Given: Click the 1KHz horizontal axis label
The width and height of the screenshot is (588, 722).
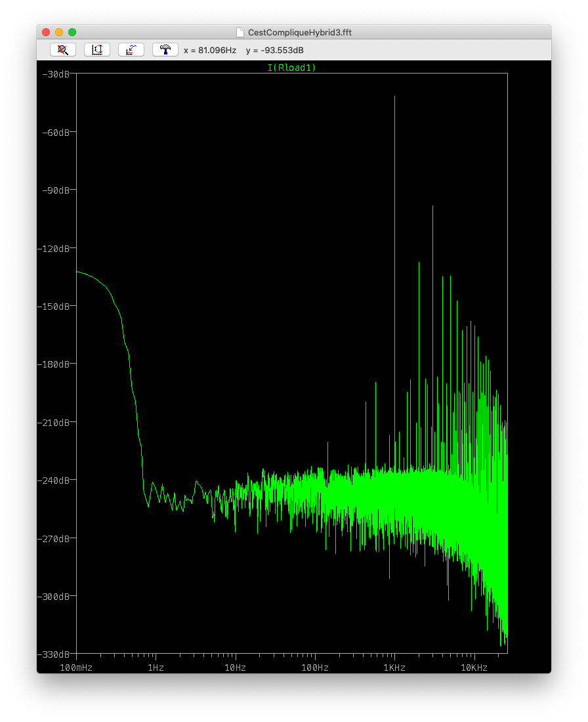Looking at the screenshot, I should coord(394,668).
